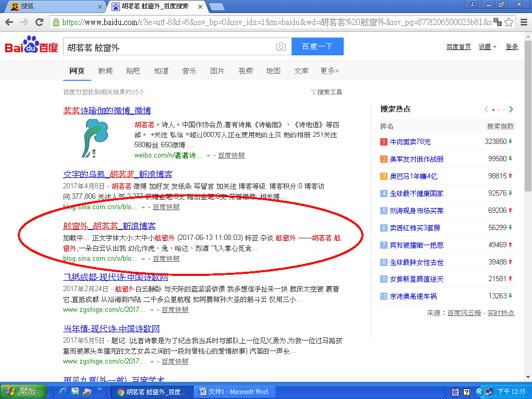Viewport: 532px width, 399px height.
Task: Click the help question-mark tray icon
Action: pyautogui.click(x=466, y=392)
